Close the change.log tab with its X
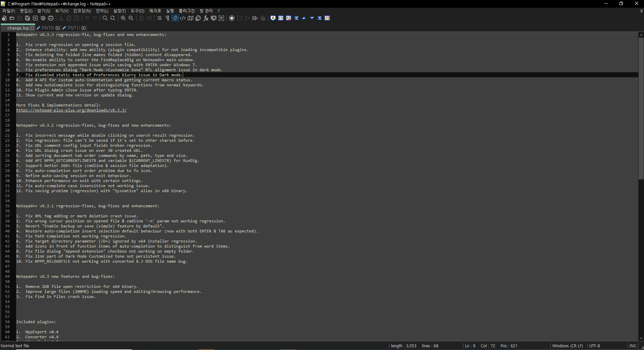Screen dimensions: 644x350 32,28
